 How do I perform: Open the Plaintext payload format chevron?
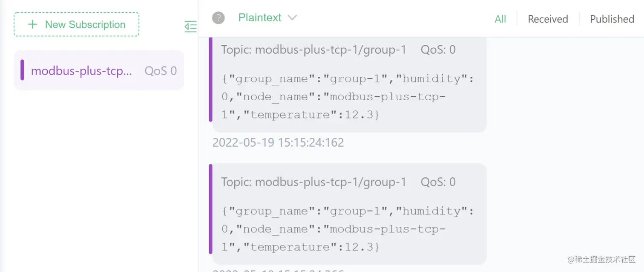(x=293, y=18)
